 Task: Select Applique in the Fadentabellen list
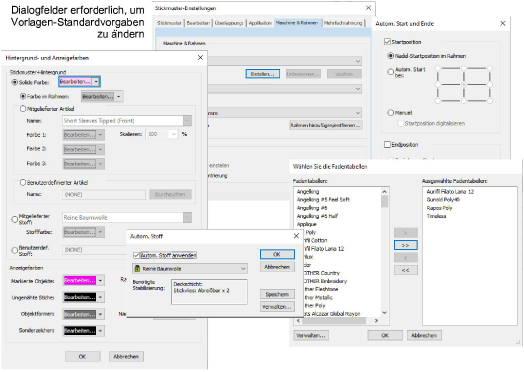click(306, 224)
